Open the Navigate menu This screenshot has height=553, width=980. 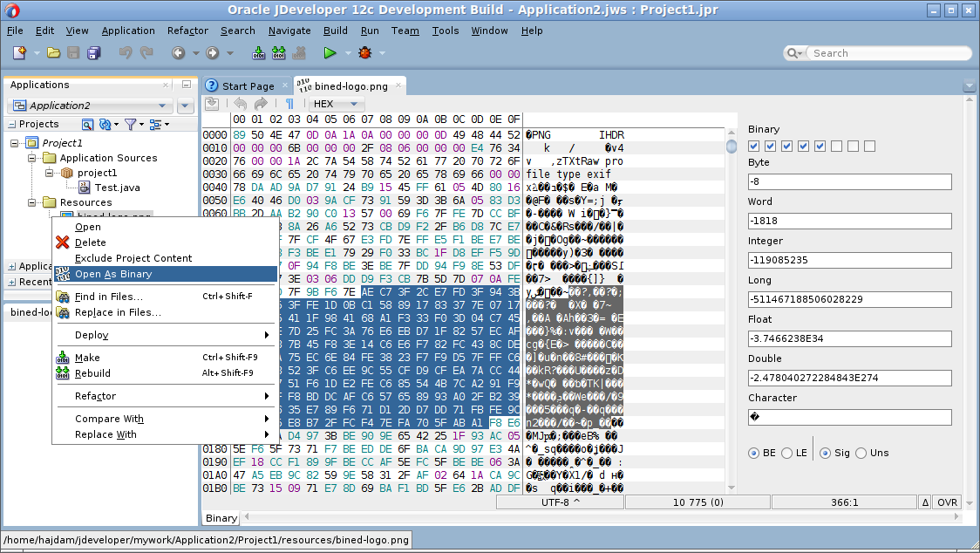pos(289,31)
